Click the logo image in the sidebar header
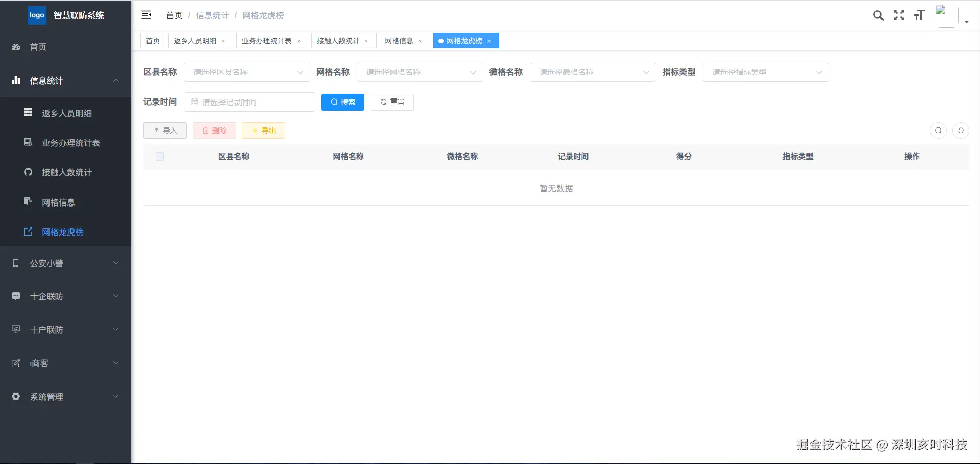Image resolution: width=980 pixels, height=464 pixels. tap(37, 15)
